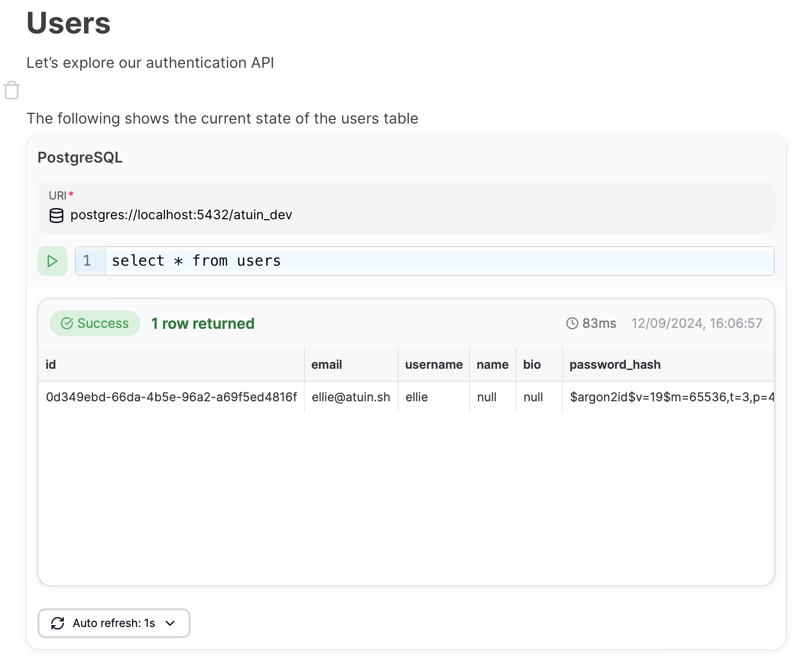812x666 pixels.
Task: Edit the postgres URI input field
Action: [181, 215]
